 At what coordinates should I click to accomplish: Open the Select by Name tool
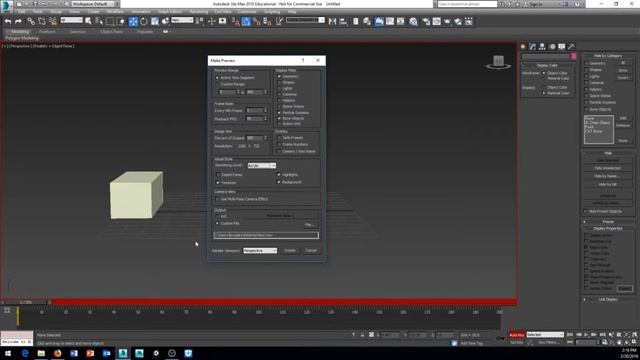click(99, 21)
